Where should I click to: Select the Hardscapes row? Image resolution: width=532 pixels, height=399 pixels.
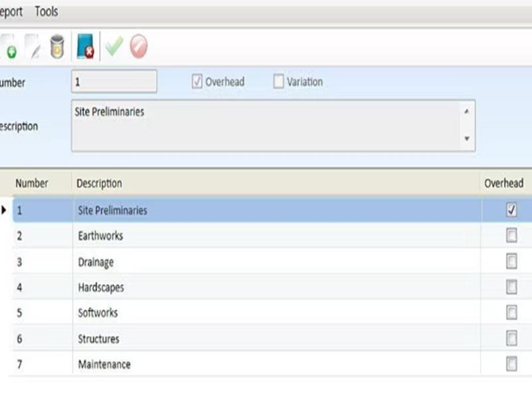273,287
